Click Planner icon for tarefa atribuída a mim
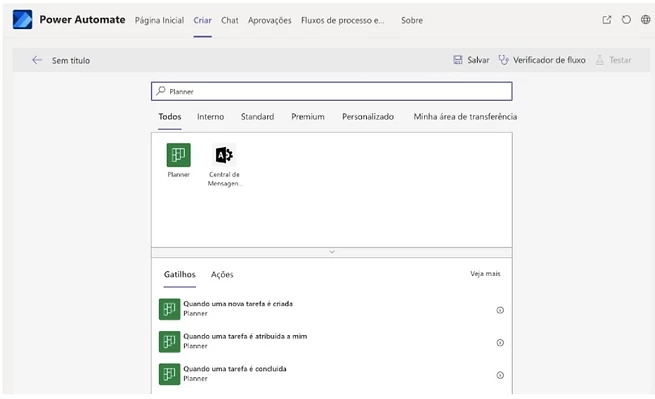Viewport: 655px width, 399px height. click(169, 342)
